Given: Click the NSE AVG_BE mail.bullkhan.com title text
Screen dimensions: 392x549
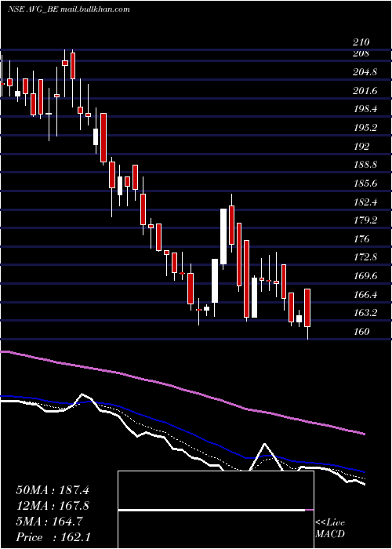Looking at the screenshot, I should pyautogui.click(x=69, y=9).
